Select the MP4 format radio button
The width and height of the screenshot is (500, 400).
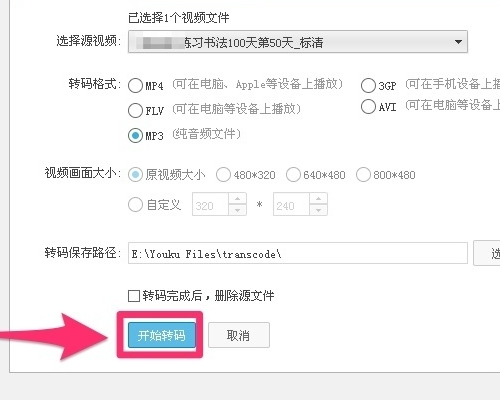tap(135, 85)
